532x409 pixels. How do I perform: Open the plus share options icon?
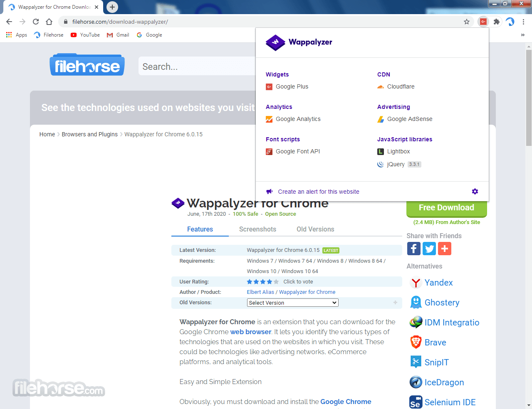[x=445, y=249]
